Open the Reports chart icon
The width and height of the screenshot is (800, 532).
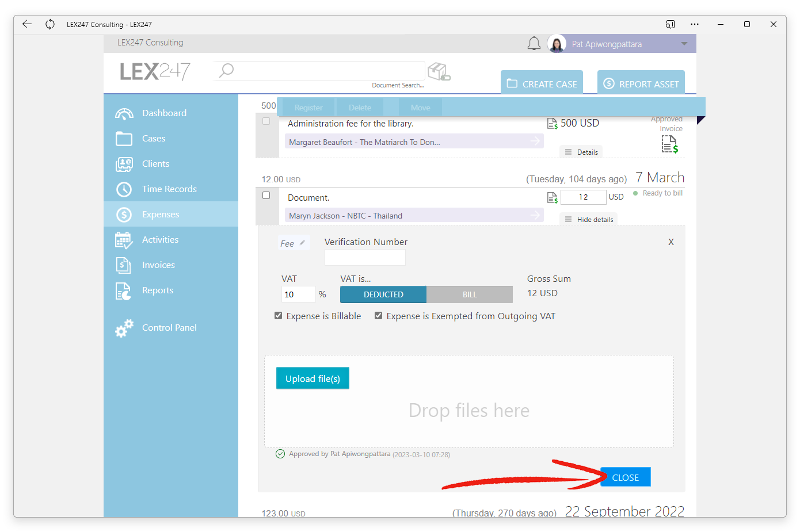[124, 291]
